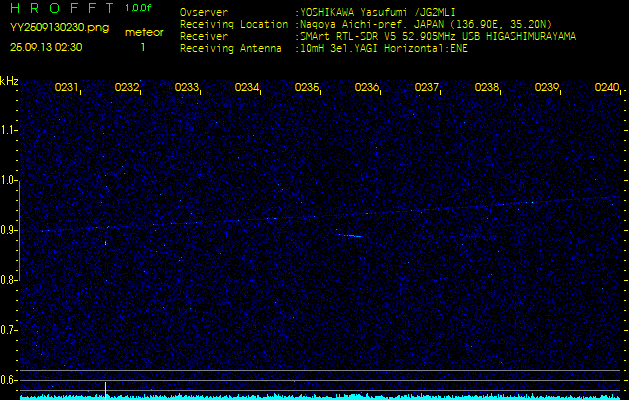Click the 0.9 frequency axis label

(x=9, y=230)
